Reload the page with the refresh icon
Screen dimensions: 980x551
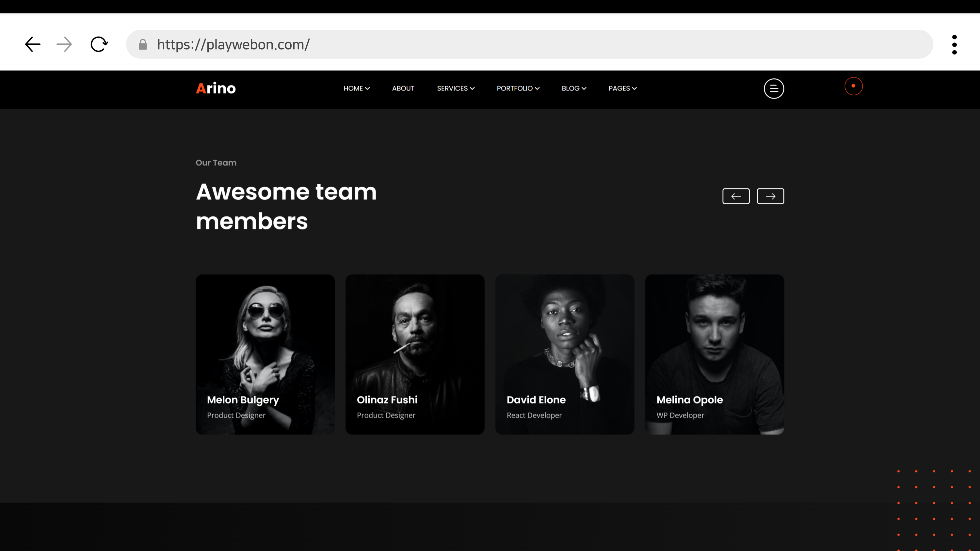[99, 44]
